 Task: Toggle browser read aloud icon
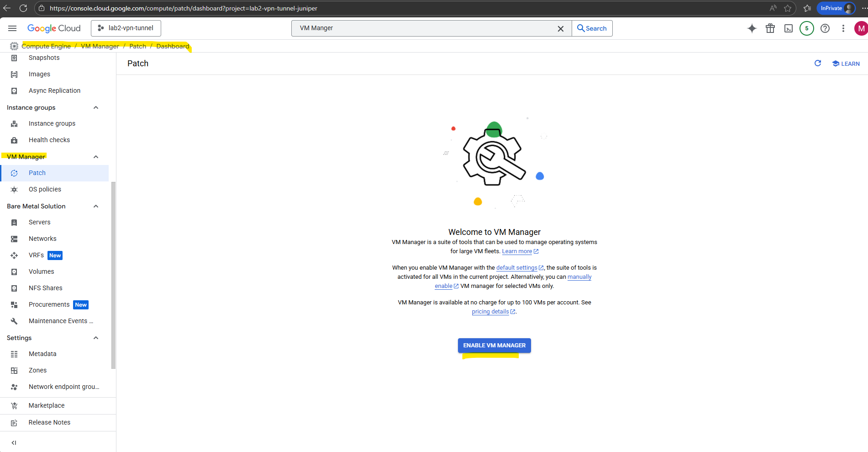point(773,8)
